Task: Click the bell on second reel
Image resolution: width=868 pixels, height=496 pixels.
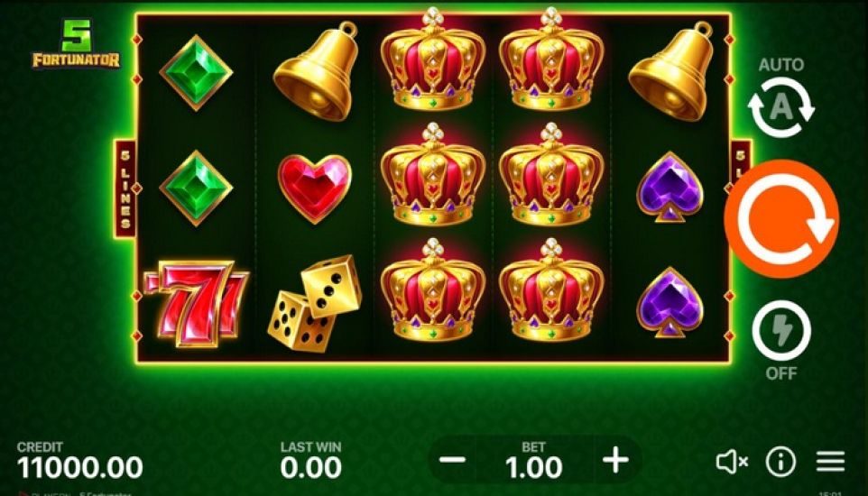Action: pyautogui.click(x=316, y=71)
